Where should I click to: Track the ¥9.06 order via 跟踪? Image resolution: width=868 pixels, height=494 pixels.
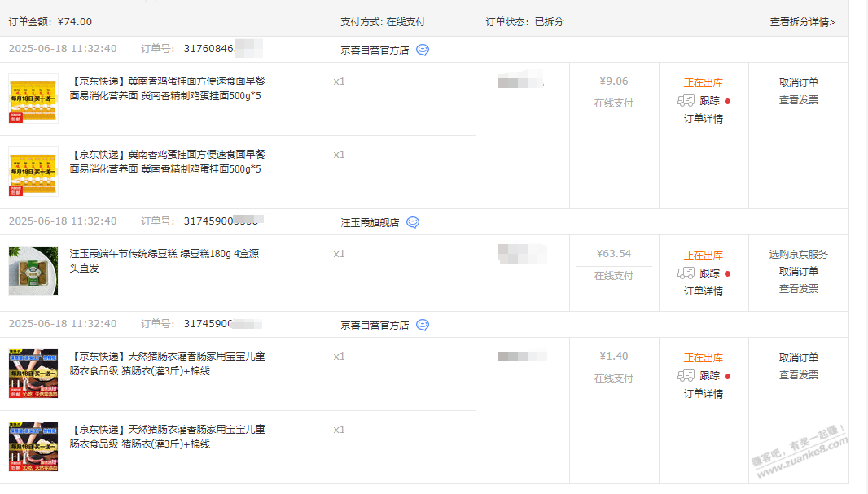point(710,101)
